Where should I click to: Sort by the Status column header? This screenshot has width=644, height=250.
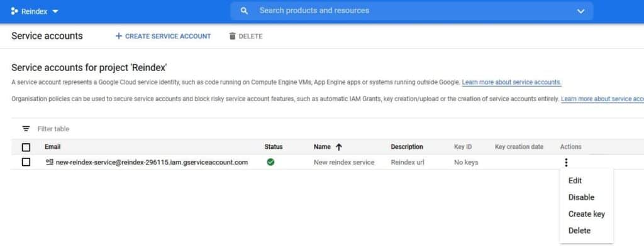coord(274,146)
